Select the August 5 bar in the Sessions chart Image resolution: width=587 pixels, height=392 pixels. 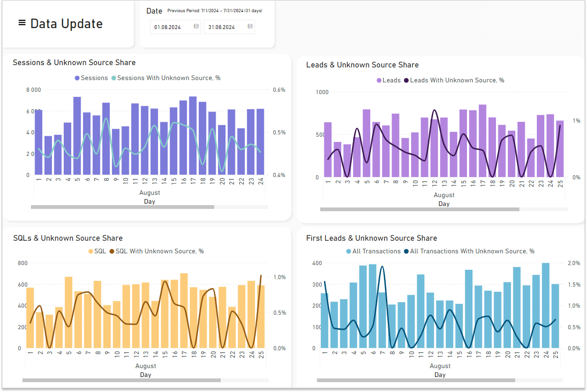click(77, 136)
